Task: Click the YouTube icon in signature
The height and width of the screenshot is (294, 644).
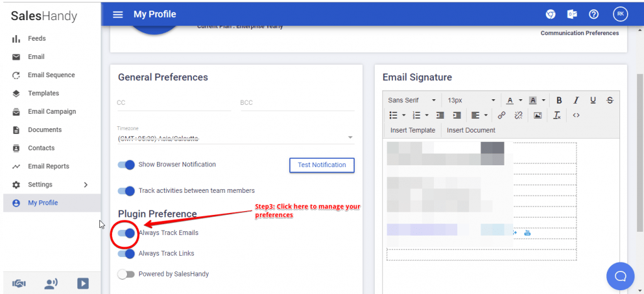Action: pos(528,233)
